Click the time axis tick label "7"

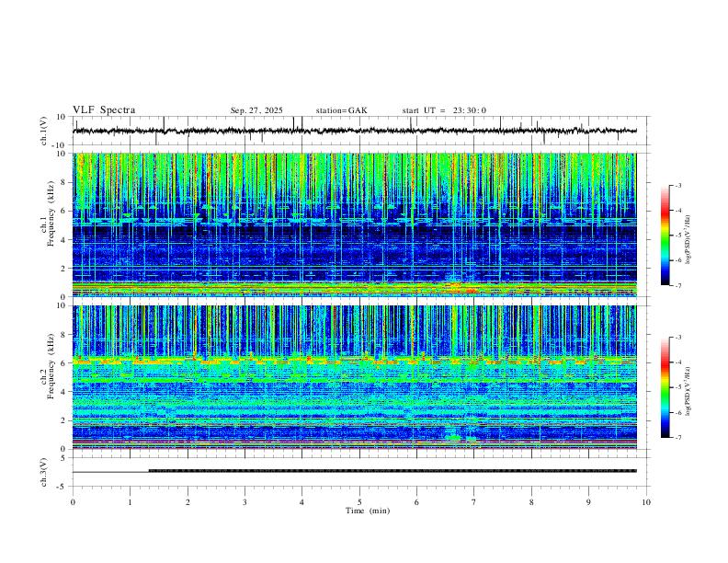474,502
